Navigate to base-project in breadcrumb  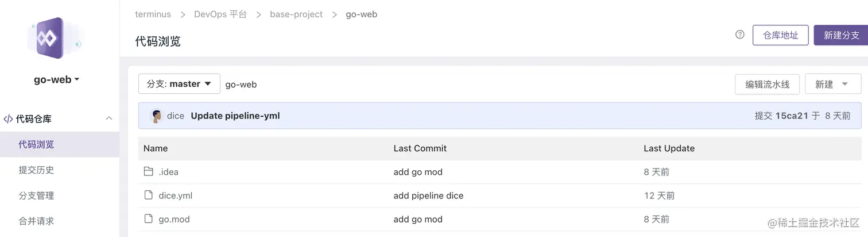296,14
